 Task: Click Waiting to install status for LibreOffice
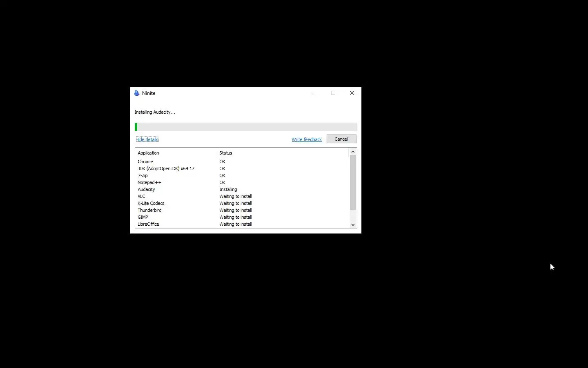pos(236,224)
